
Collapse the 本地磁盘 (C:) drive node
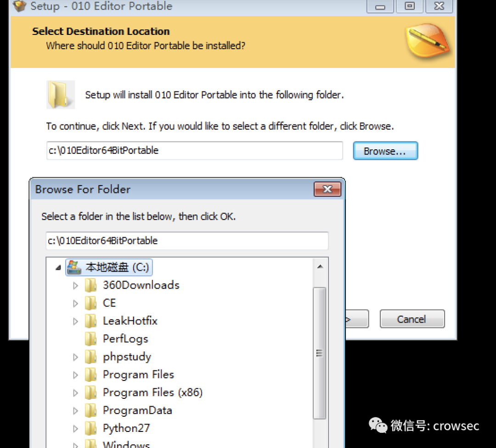58,268
